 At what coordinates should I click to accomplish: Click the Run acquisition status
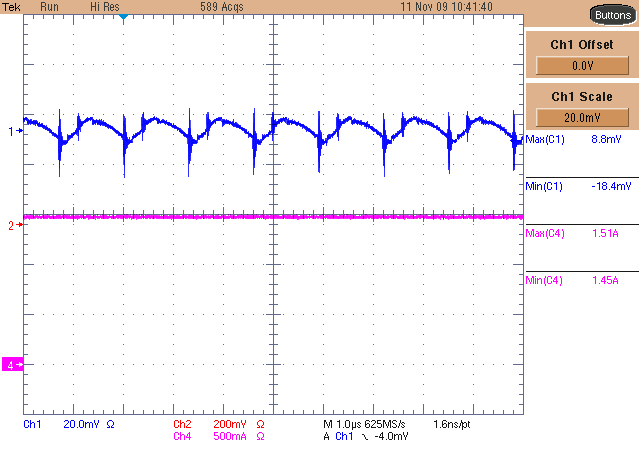tap(50, 6)
